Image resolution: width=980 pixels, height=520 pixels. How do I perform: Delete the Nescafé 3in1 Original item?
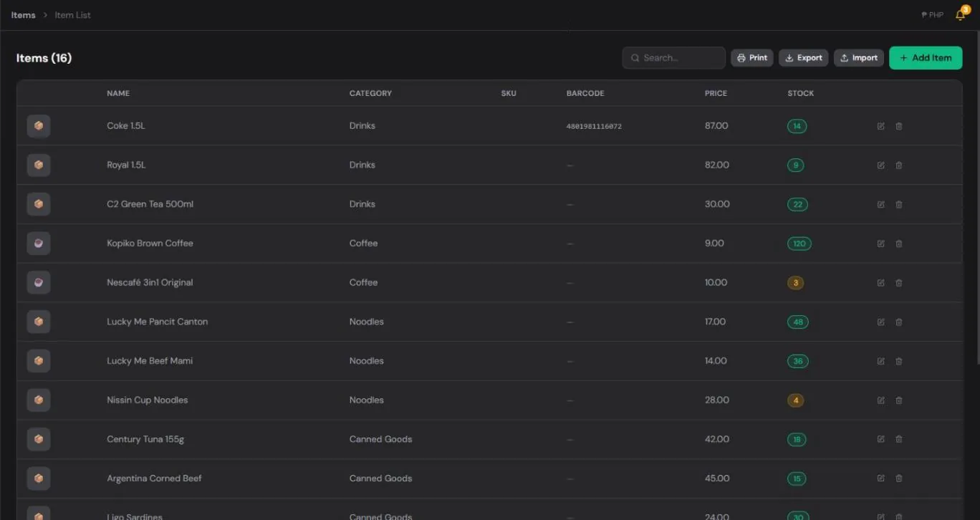coord(899,283)
